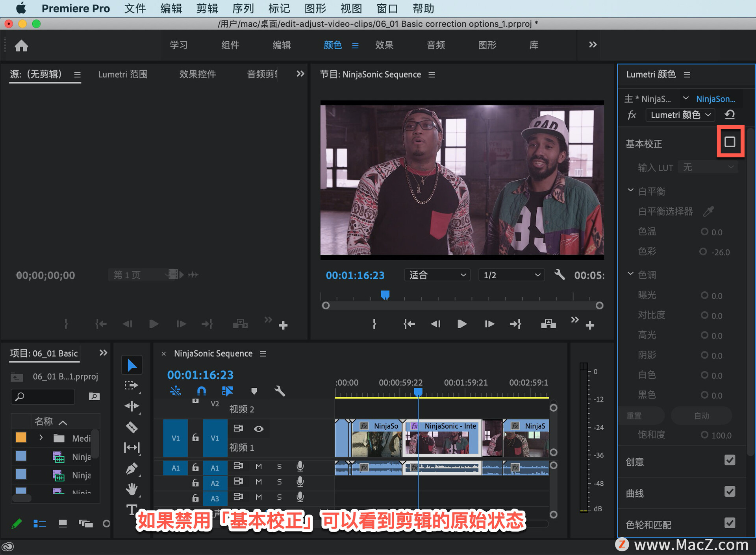Find from query icon in Project panel
This screenshot has width=756, height=555.
tap(94, 396)
